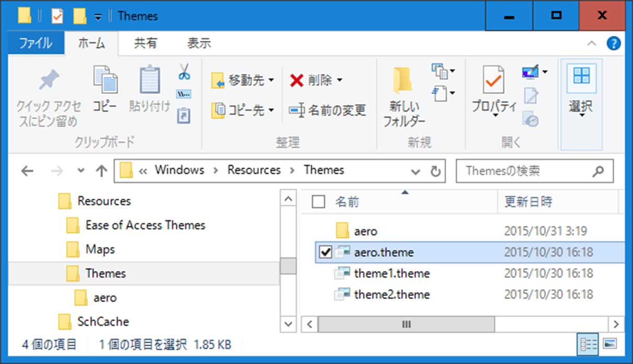633x364 pixels.
Task: Click the Properties icon in the title bar
Action: (57, 16)
